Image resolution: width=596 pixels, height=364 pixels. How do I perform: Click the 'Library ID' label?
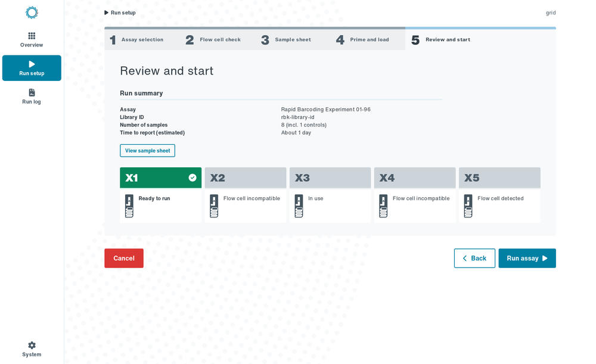(132, 117)
